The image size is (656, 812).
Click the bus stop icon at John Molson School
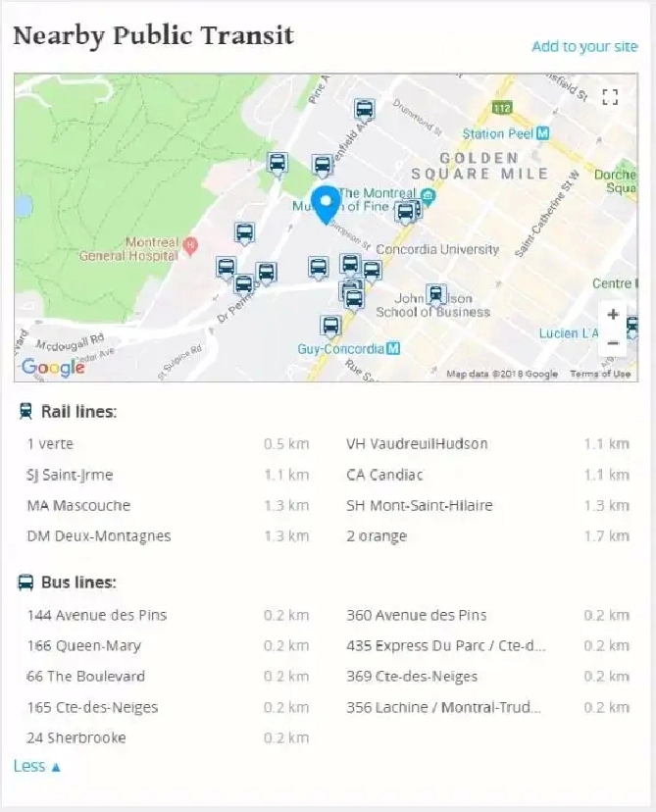[436, 295]
